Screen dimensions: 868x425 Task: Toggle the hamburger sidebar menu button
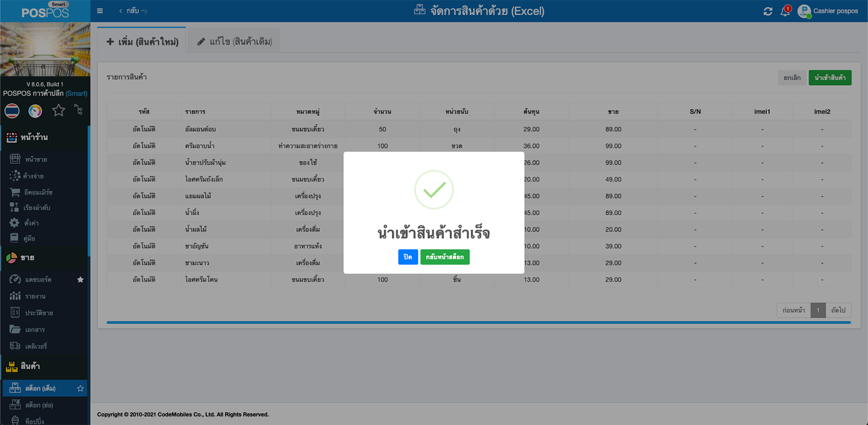[x=100, y=11]
